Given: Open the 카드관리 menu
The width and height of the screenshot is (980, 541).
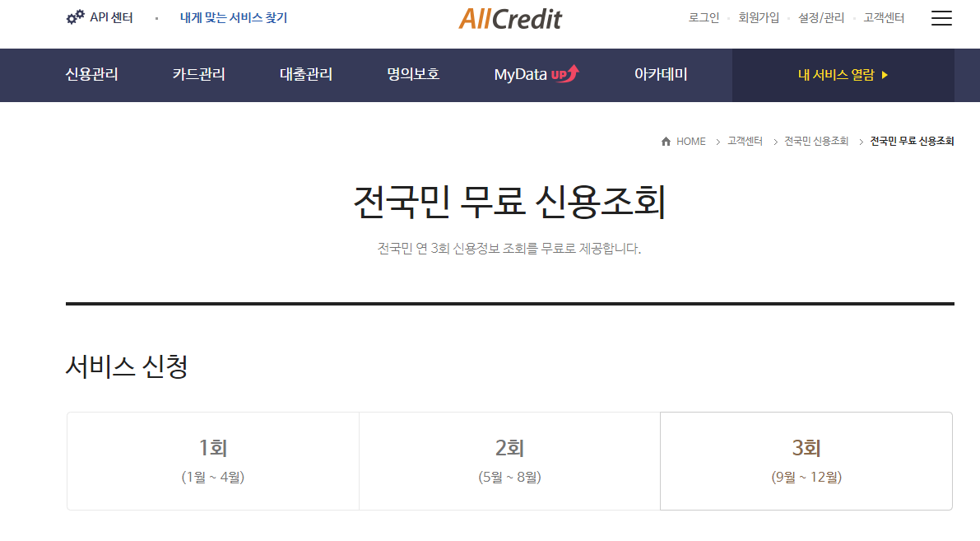Looking at the screenshot, I should tap(199, 74).
